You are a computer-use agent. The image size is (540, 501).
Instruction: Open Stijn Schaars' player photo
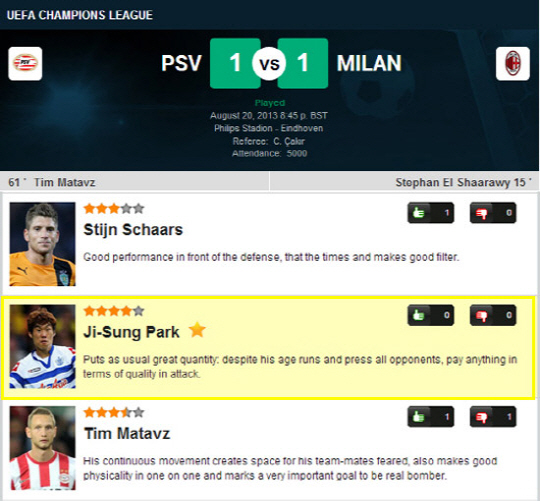[42, 244]
